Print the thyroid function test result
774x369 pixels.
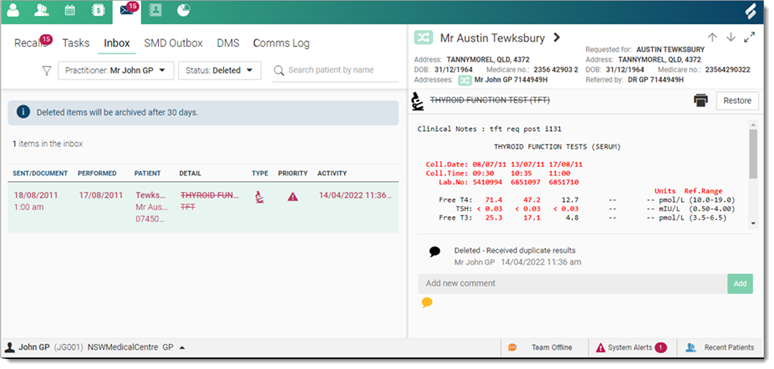click(x=700, y=100)
